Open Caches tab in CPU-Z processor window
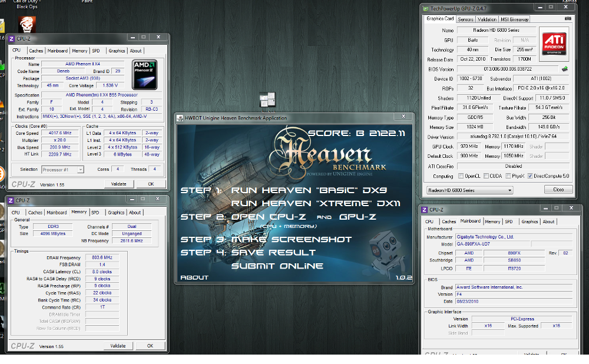589x364 pixels. (36, 51)
